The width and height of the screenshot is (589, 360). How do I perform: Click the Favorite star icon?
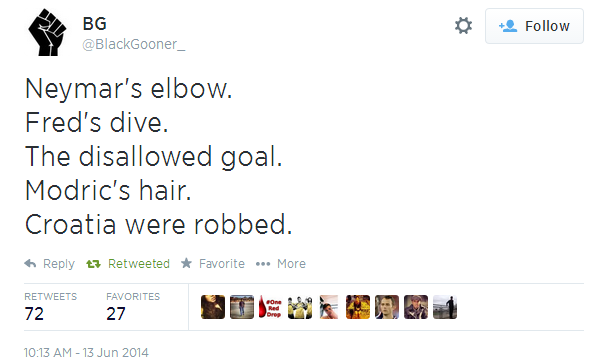pos(186,263)
